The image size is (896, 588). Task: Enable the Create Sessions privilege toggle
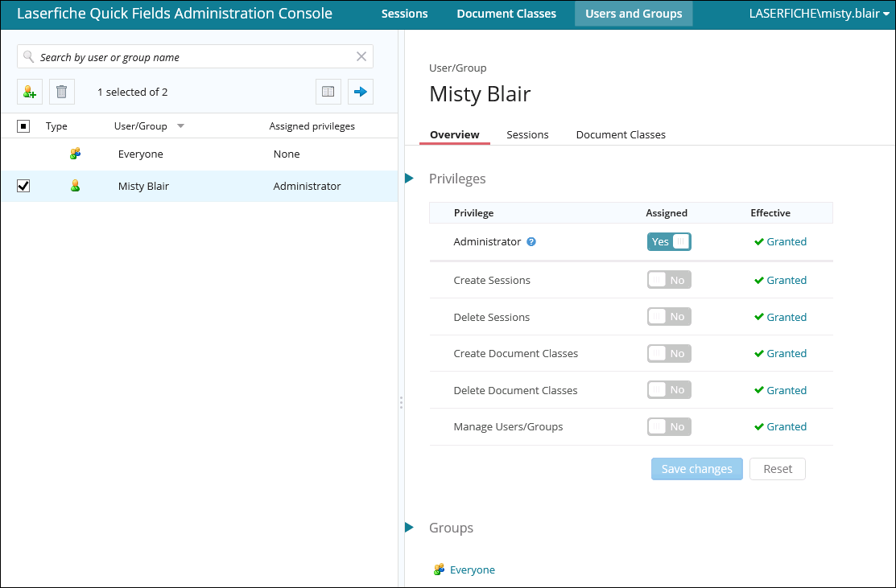pos(669,280)
